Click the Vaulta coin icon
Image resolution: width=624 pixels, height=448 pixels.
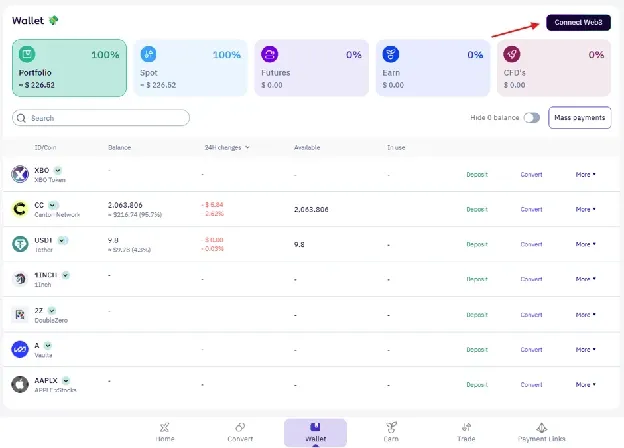[20, 349]
